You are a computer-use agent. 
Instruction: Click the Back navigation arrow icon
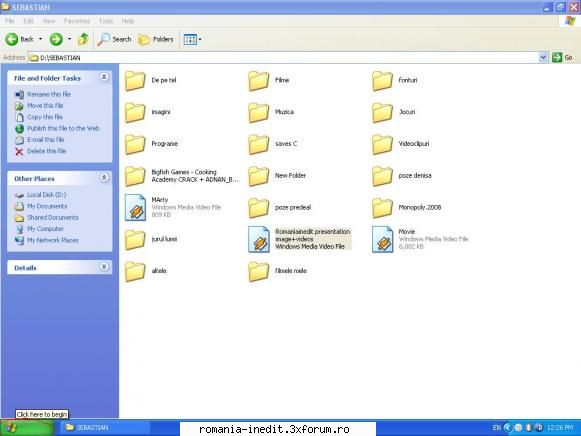(x=12, y=39)
